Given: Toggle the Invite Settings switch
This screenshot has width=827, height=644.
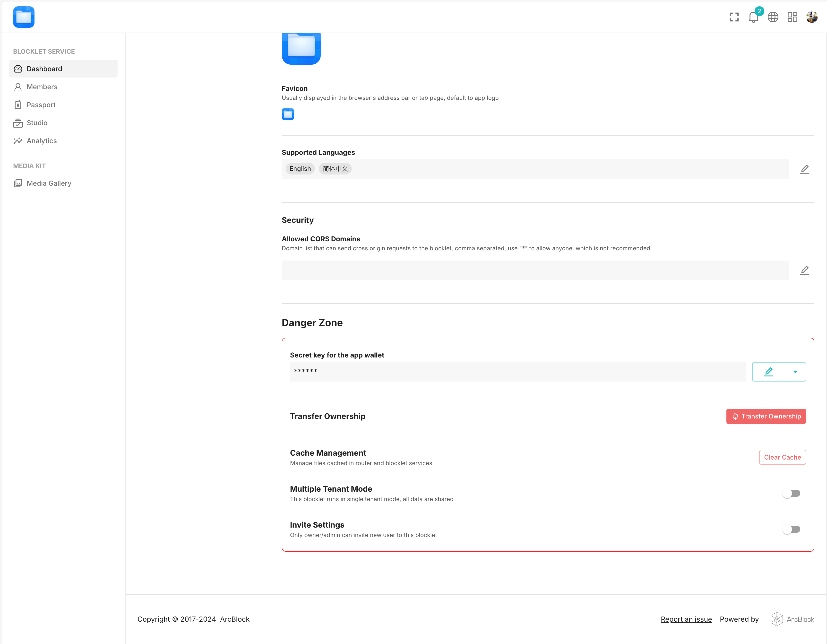Looking at the screenshot, I should (x=791, y=529).
